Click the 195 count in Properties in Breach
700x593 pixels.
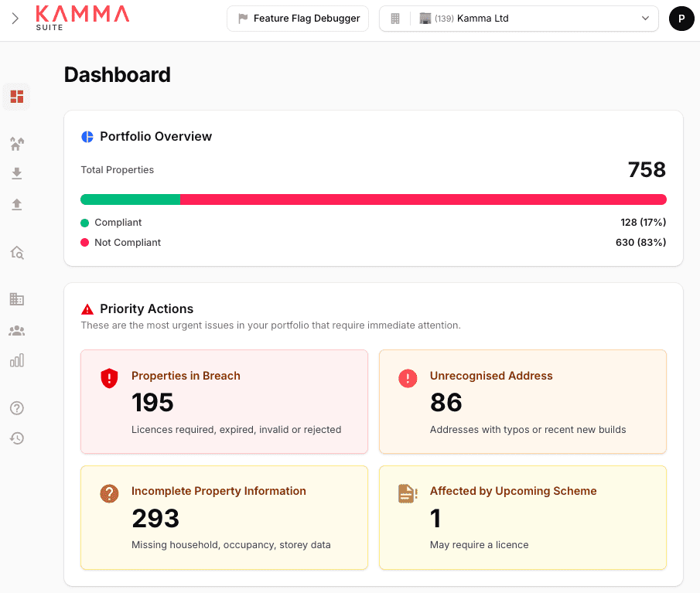click(x=152, y=403)
